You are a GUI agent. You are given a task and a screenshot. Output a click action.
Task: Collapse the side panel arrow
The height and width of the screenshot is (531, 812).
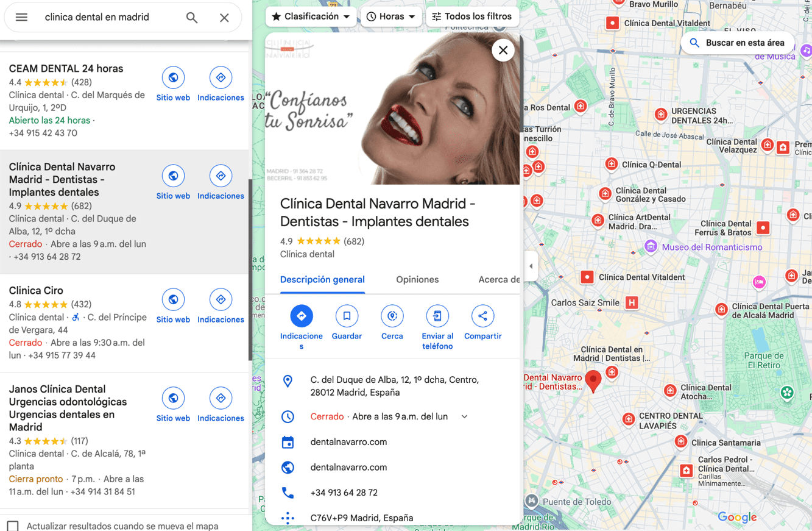click(531, 266)
